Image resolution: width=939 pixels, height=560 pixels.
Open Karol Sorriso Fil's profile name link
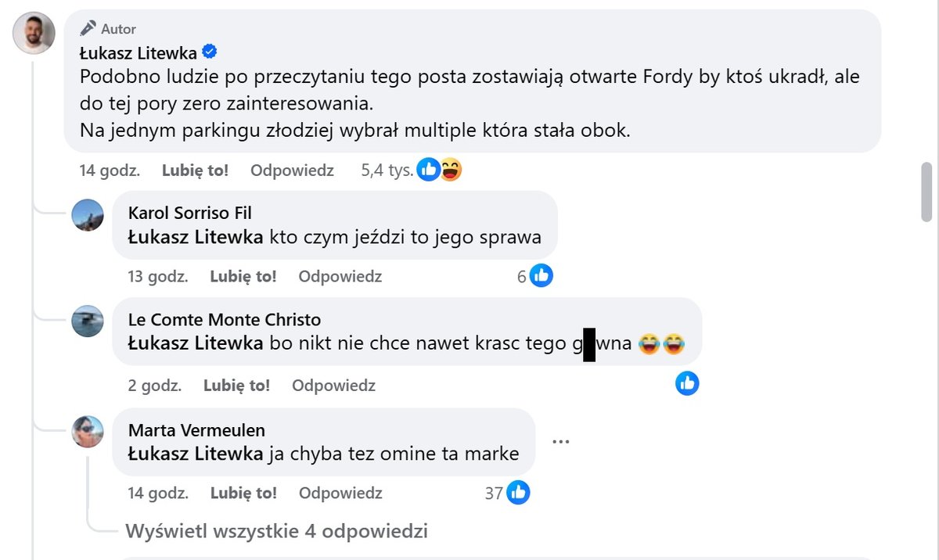190,214
